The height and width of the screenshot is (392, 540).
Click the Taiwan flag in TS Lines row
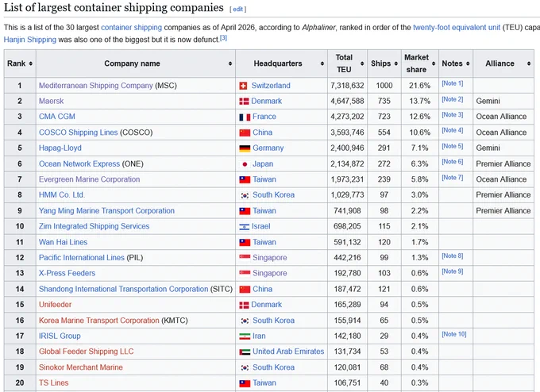click(245, 383)
